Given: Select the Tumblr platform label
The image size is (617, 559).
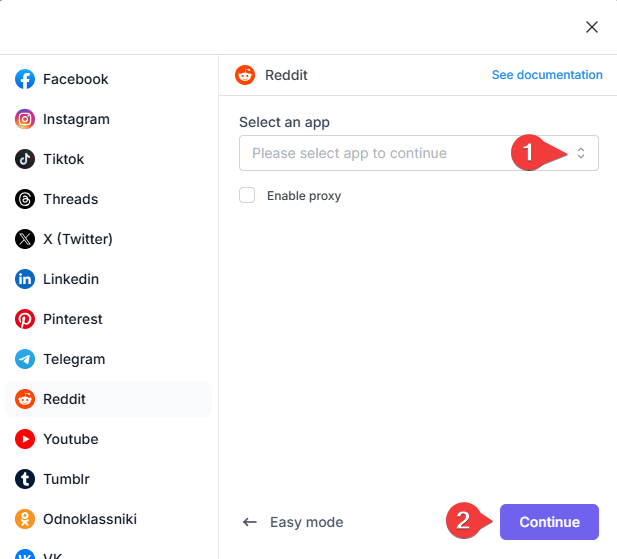Looking at the screenshot, I should click(x=66, y=479).
